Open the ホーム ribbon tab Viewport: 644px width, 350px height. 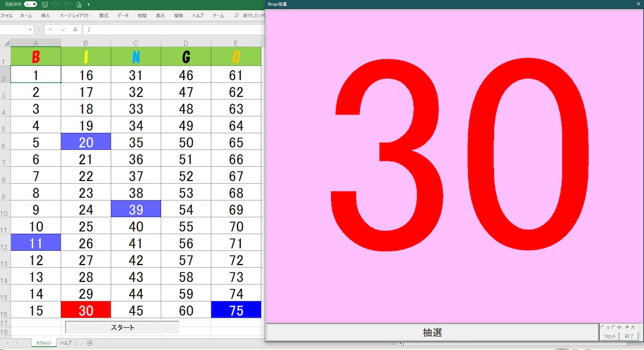[x=26, y=16]
